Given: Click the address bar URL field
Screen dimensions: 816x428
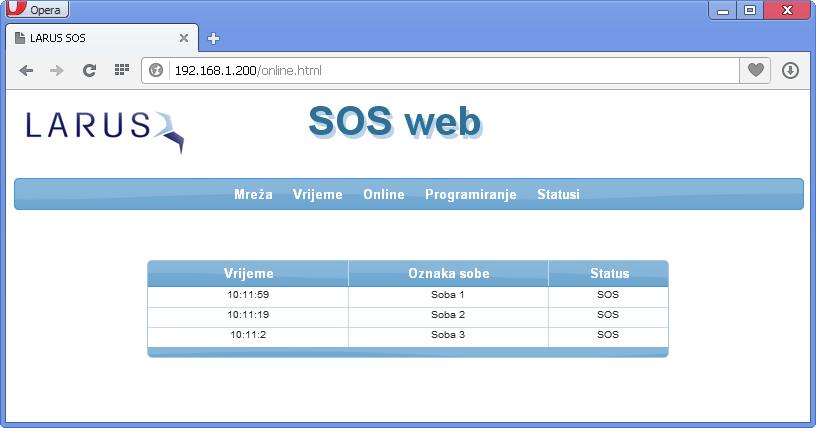Looking at the screenshot, I should pos(450,70).
